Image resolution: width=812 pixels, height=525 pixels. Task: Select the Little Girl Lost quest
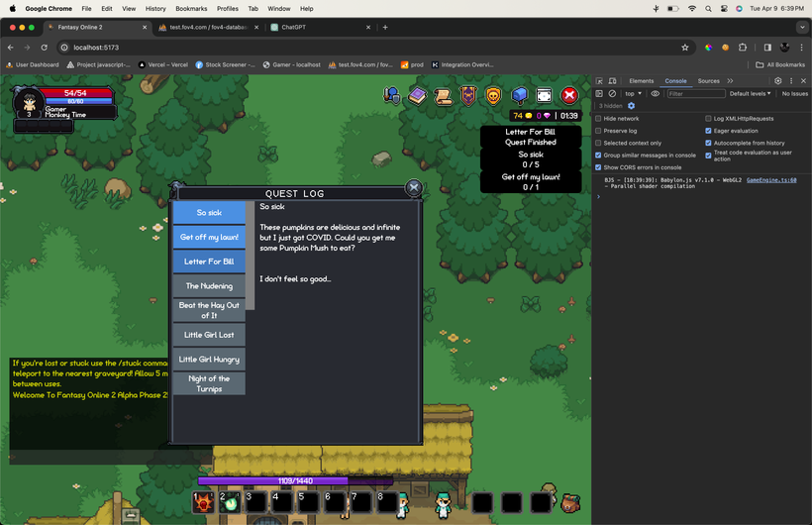[x=209, y=335]
